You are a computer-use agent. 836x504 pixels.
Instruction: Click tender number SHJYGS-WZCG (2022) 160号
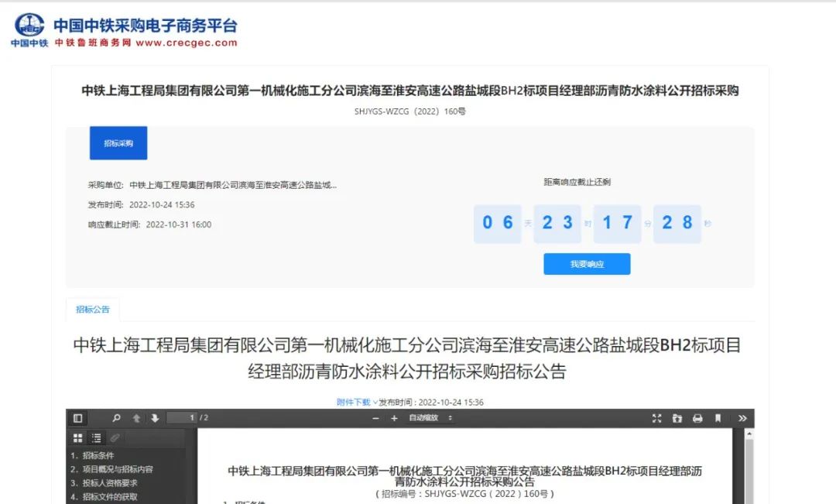tap(410, 111)
